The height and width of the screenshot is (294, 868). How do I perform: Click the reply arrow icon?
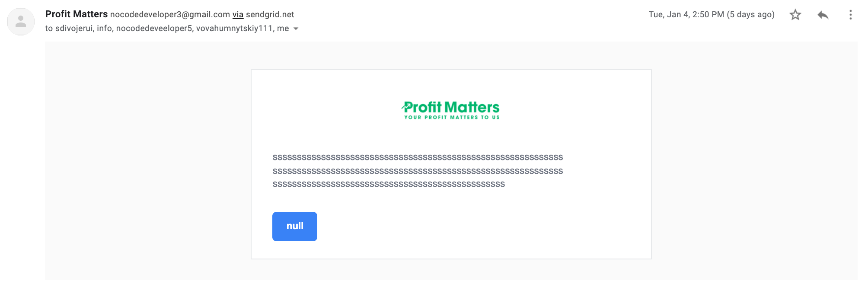[823, 15]
